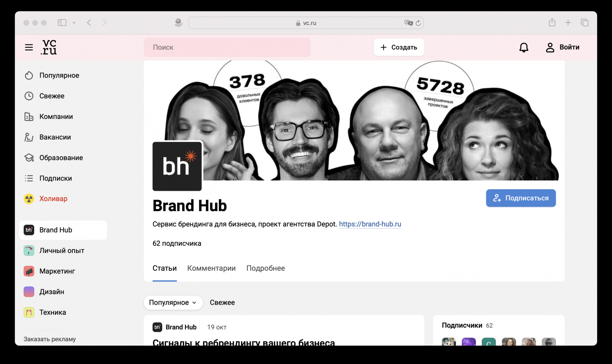Go back in Safari
The height and width of the screenshot is (364, 612).
click(x=89, y=23)
